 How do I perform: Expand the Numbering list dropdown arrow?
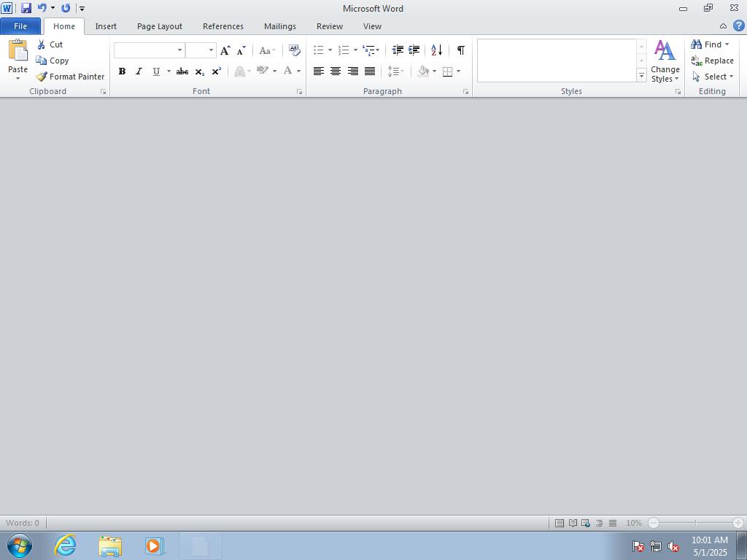coord(355,50)
